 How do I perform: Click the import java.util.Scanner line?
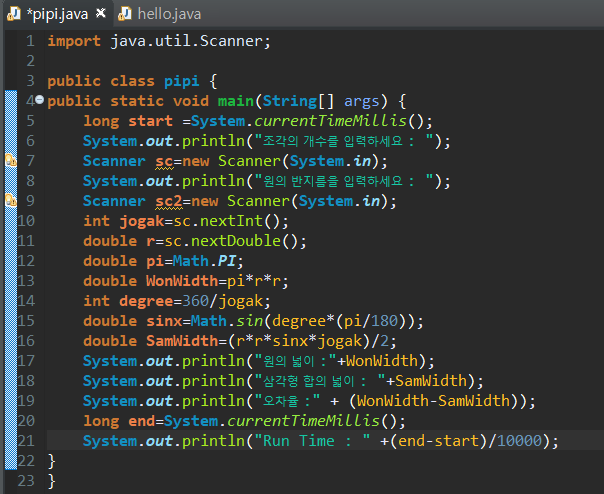pyautogui.click(x=159, y=41)
